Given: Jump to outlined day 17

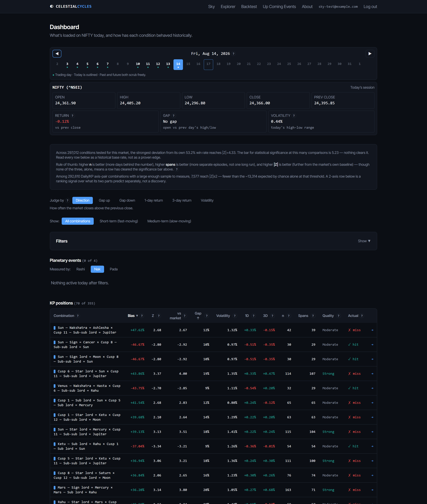Looking at the screenshot, I should (x=208, y=65).
